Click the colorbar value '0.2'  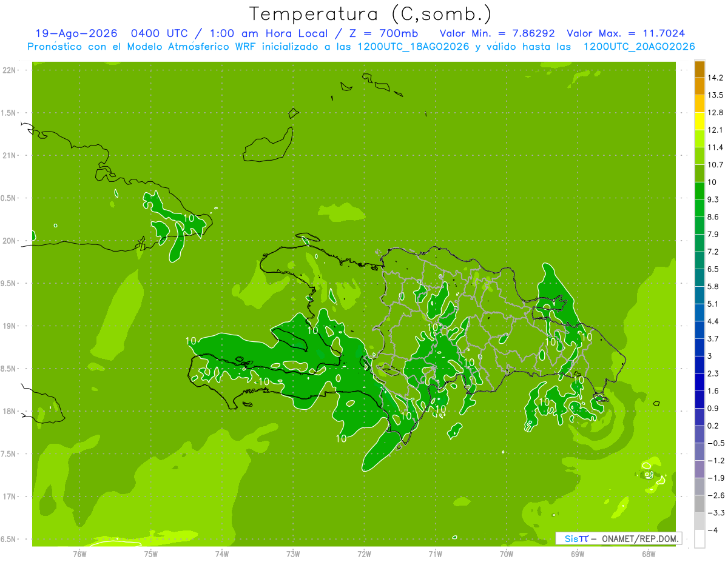tap(713, 426)
